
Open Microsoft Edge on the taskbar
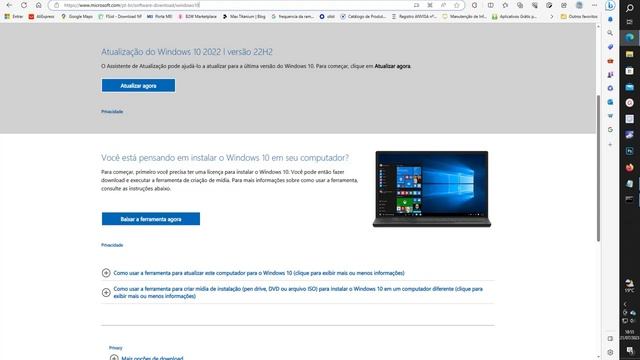click(629, 38)
